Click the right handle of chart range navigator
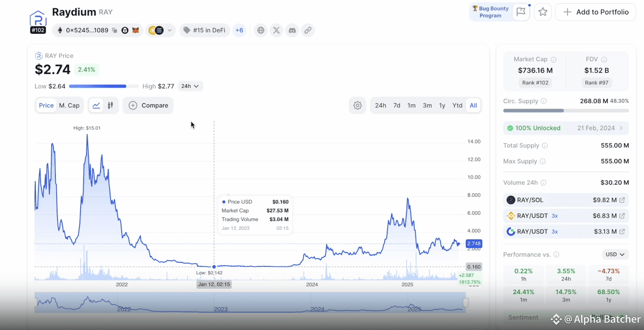 click(x=465, y=303)
